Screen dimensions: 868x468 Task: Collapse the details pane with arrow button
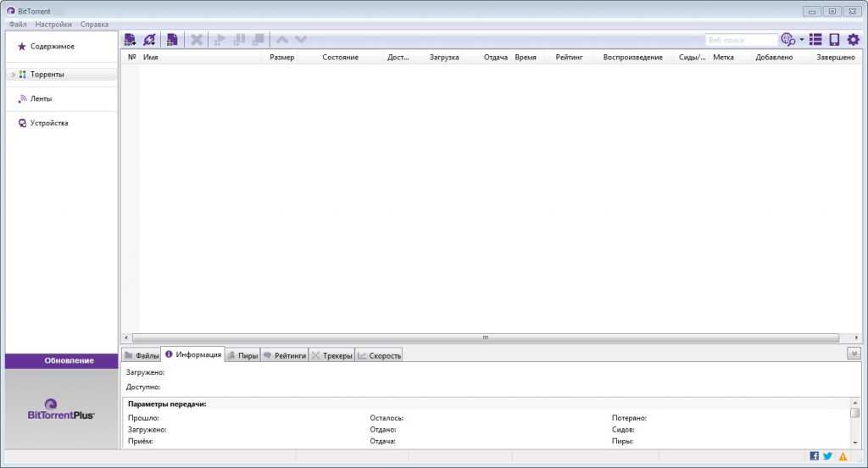pyautogui.click(x=854, y=354)
